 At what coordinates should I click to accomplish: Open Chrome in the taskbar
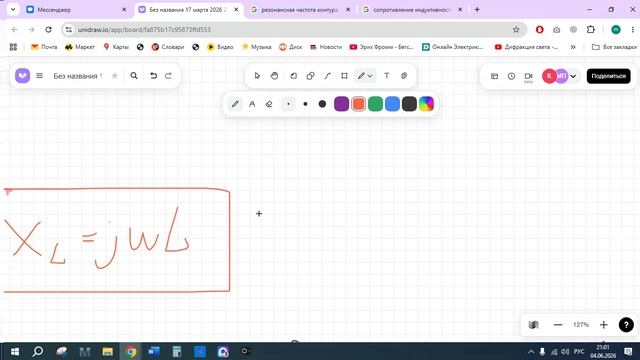click(131, 351)
